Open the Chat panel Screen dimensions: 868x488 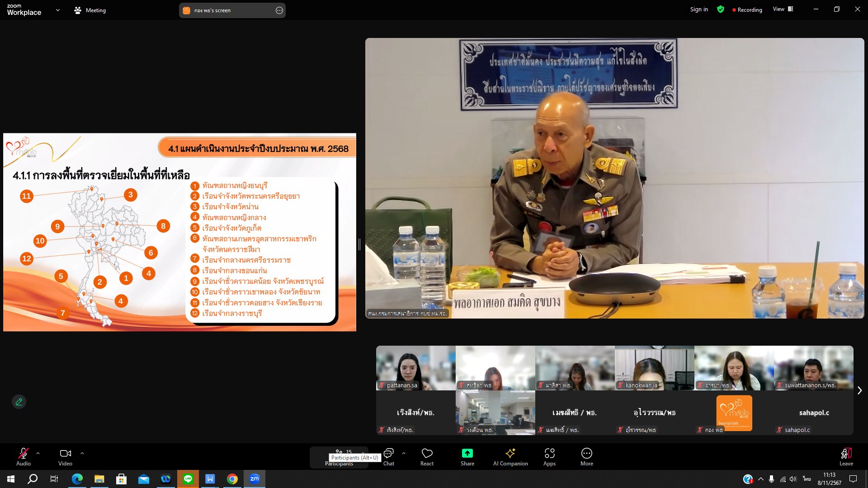388,456
